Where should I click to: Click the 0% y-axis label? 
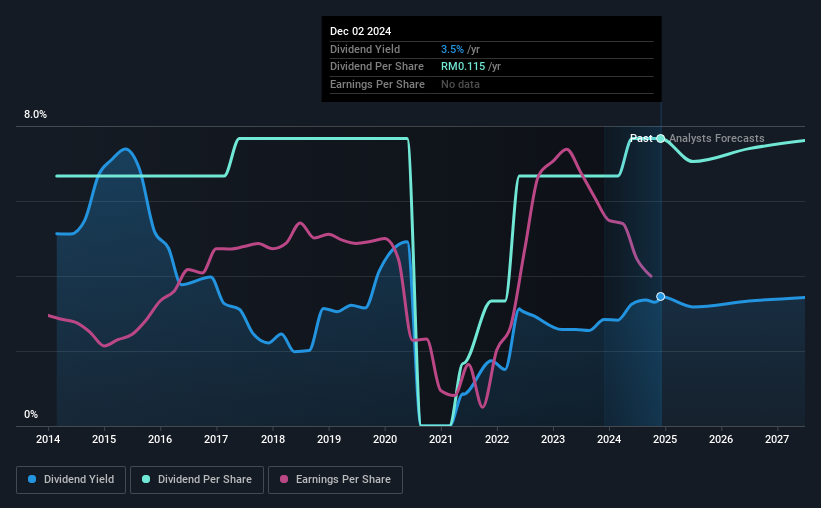pyautogui.click(x=31, y=414)
